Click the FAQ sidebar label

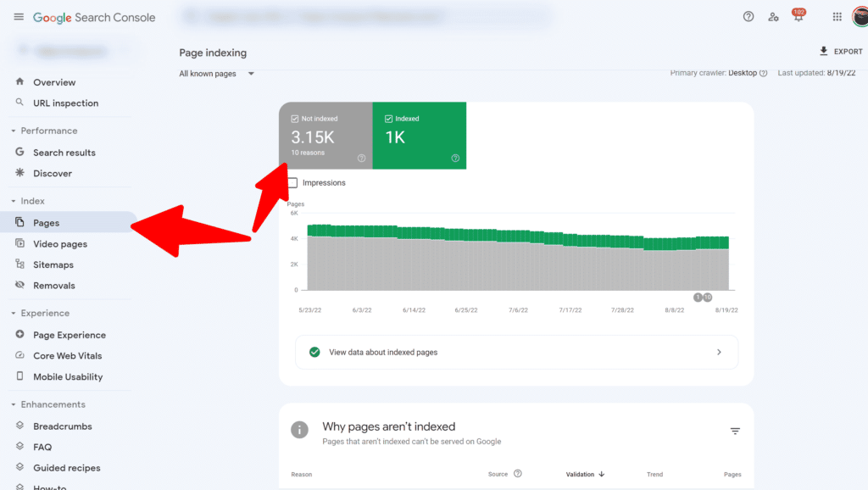tap(42, 447)
